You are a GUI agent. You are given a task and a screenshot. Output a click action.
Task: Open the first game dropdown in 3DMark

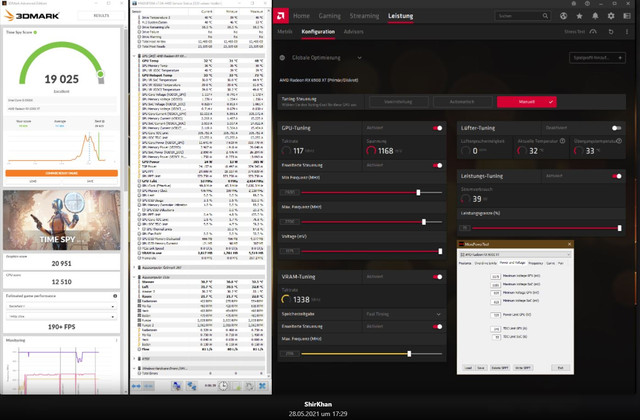click(x=62, y=306)
